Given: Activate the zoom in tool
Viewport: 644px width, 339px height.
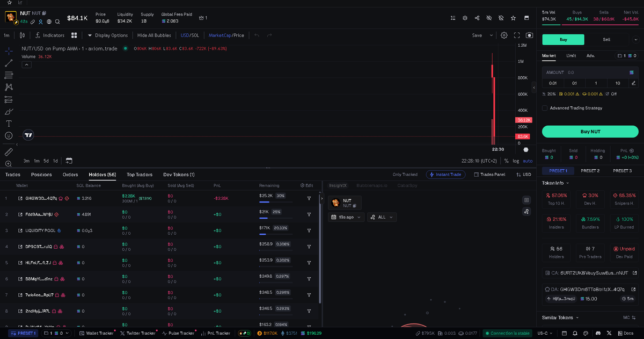Looking at the screenshot, I should tap(9, 164).
